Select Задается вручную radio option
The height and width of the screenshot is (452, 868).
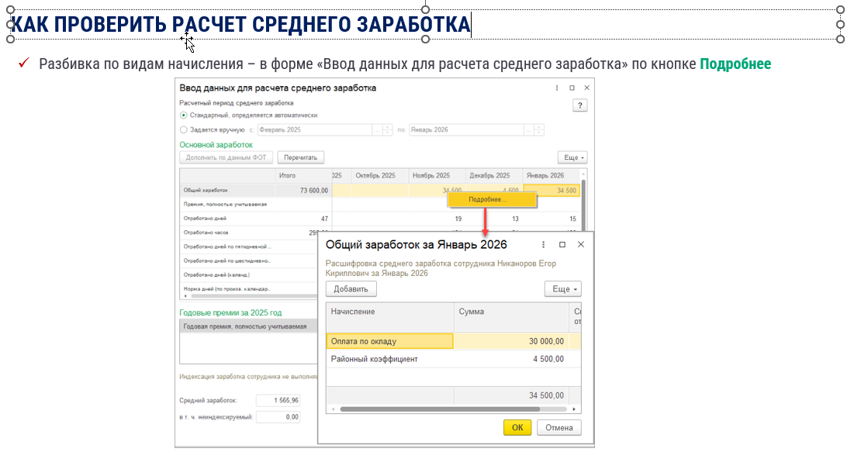coord(183,130)
